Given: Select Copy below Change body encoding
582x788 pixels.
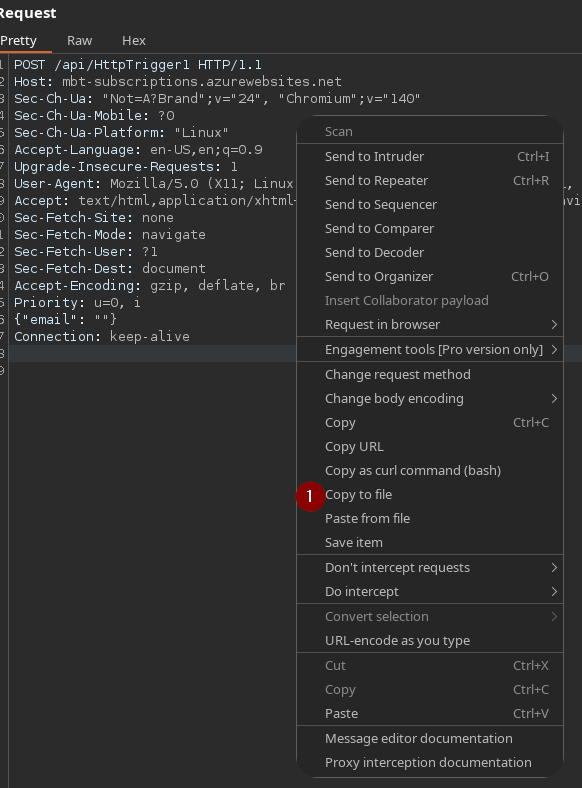Looking at the screenshot, I should 430,423.
